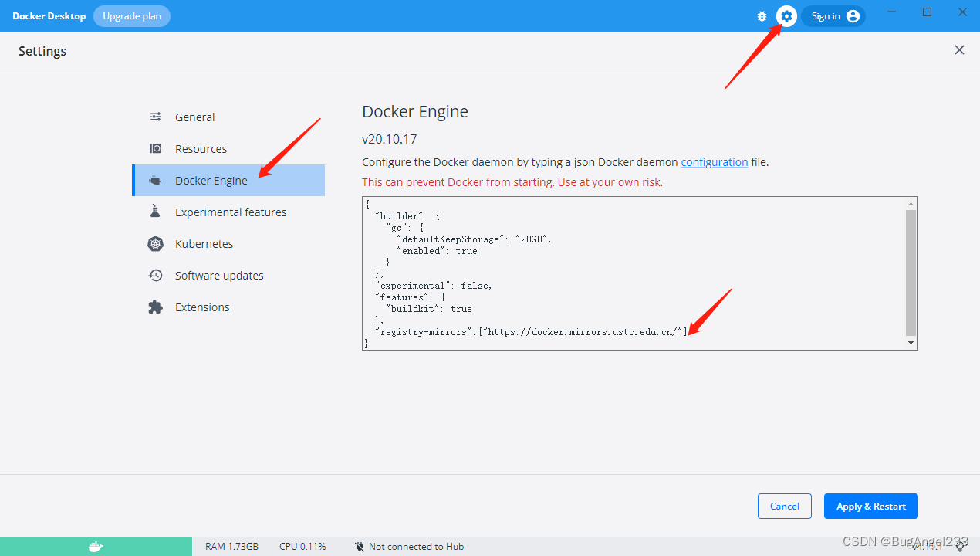This screenshot has width=980, height=556.
Task: Click the v20.10.17 version text
Action: pos(390,140)
